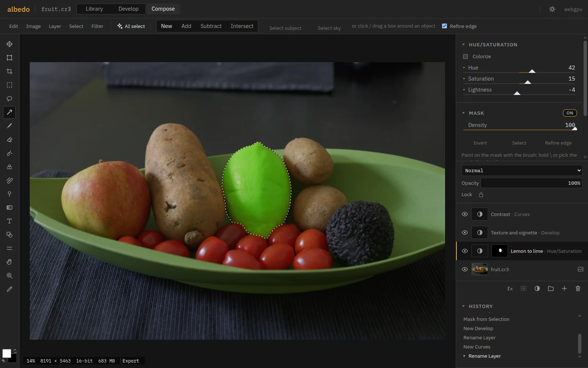Switch to the Library tab

click(x=94, y=9)
